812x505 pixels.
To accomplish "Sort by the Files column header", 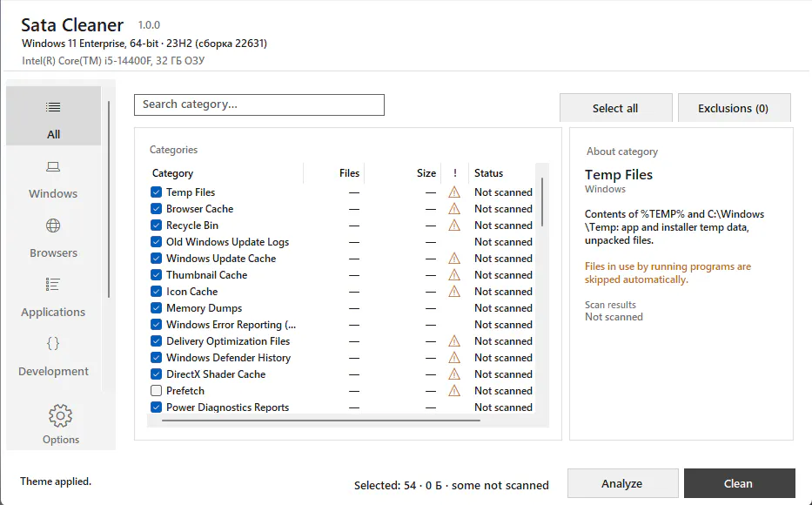I will coord(334,173).
